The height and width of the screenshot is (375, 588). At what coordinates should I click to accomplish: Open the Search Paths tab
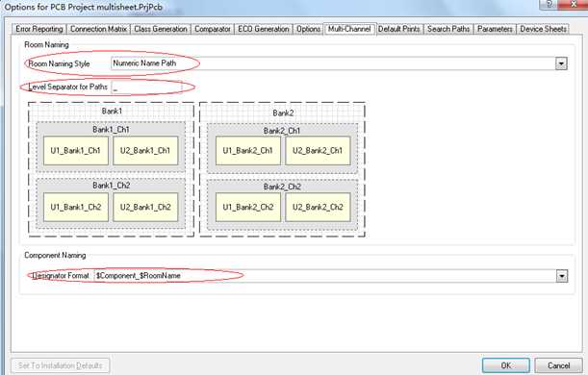point(448,29)
